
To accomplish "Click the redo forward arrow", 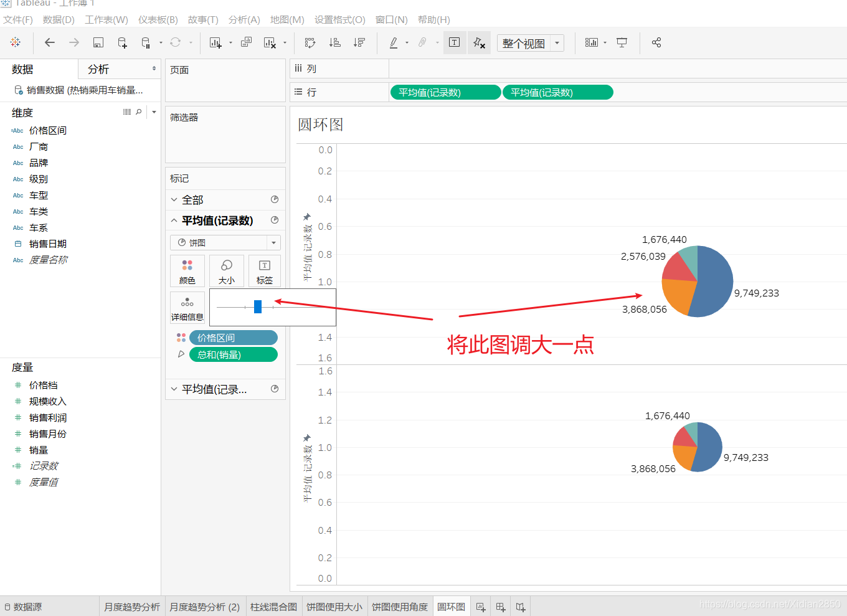I will pyautogui.click(x=74, y=42).
